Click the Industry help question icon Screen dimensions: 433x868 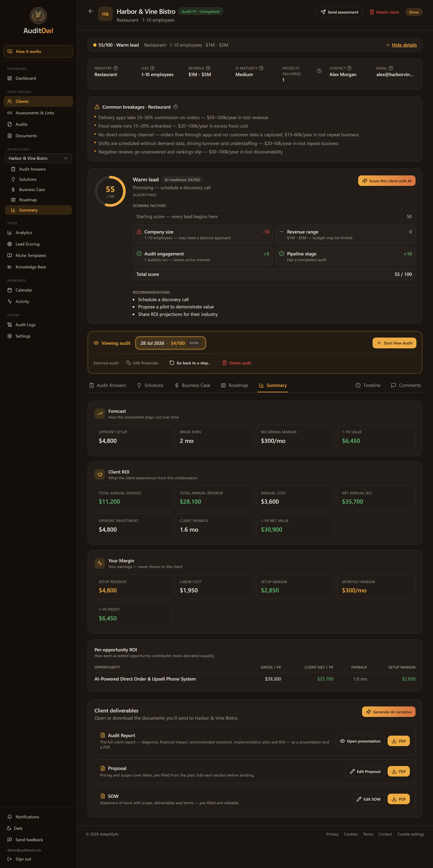tap(116, 68)
